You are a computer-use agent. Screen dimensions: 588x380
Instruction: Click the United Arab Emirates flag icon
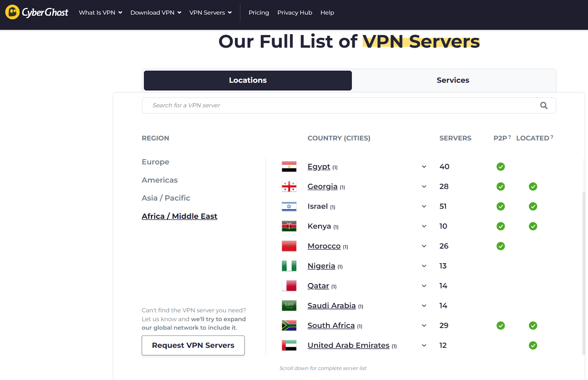tap(289, 345)
